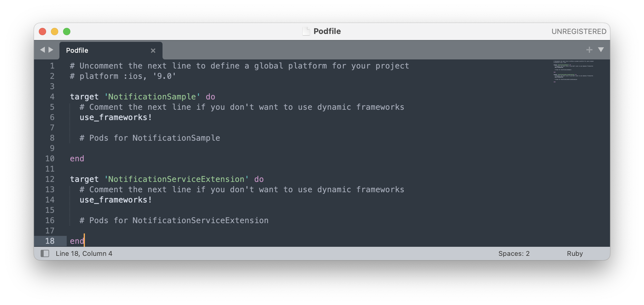Click line number 12 in the gutter
Screen dimensions: 644x305
50,179
